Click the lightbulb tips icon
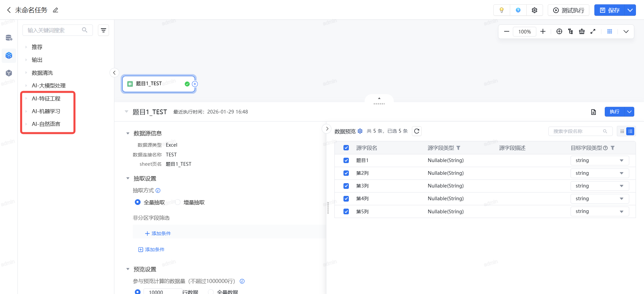The width and height of the screenshot is (644, 294). click(501, 10)
